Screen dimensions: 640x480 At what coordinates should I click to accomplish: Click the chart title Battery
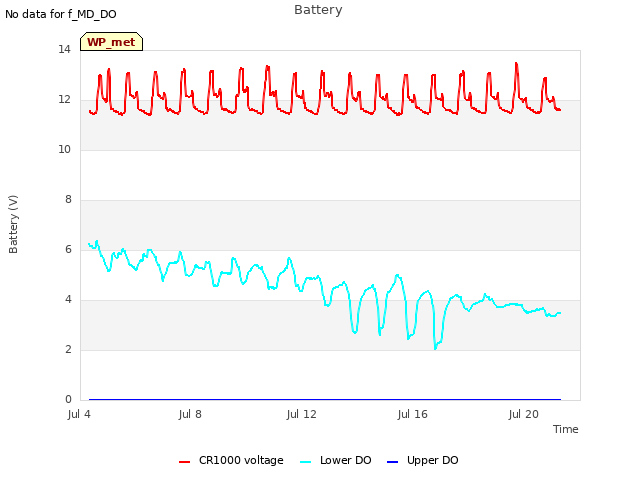click(x=318, y=10)
